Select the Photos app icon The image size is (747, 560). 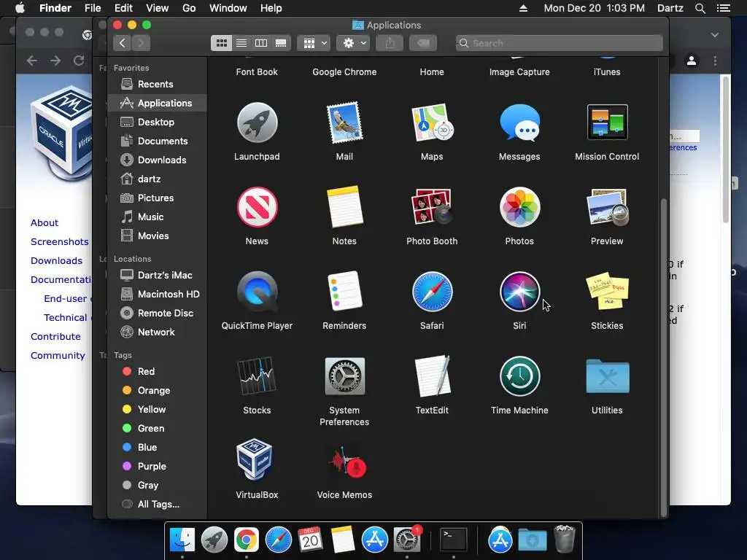click(519, 207)
